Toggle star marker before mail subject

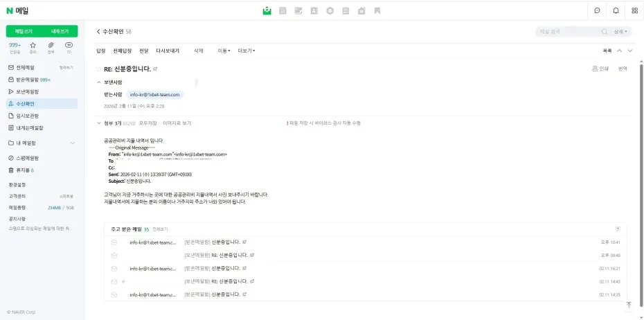coord(98,69)
